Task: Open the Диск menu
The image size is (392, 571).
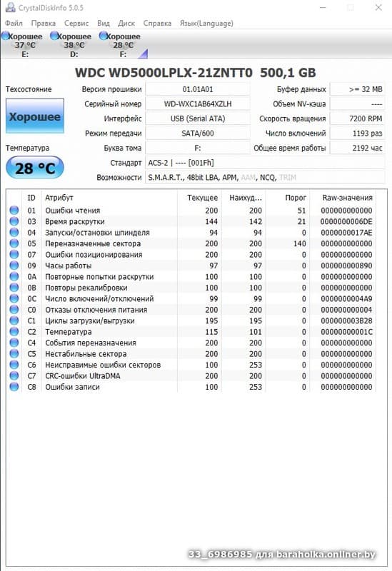Action: click(126, 24)
